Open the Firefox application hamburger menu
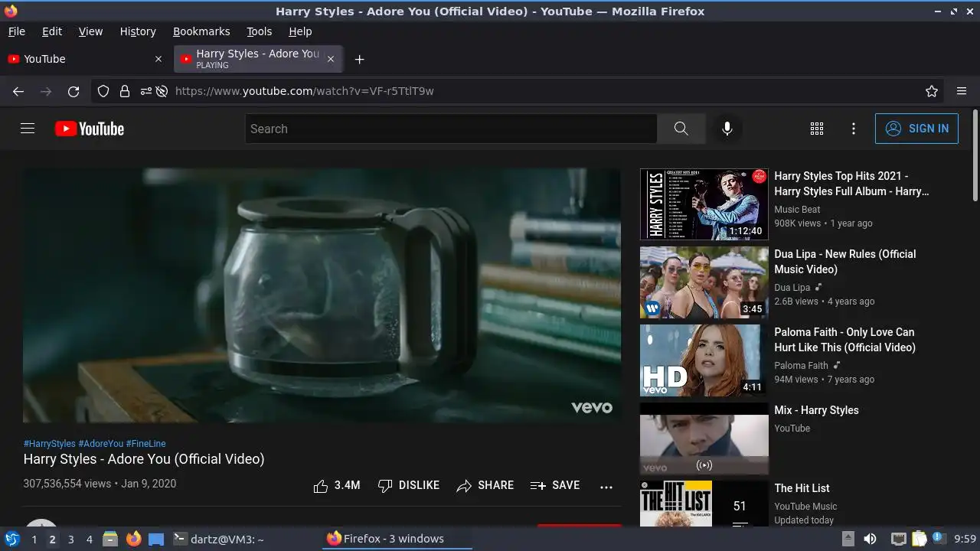The height and width of the screenshot is (551, 980). pyautogui.click(x=962, y=91)
